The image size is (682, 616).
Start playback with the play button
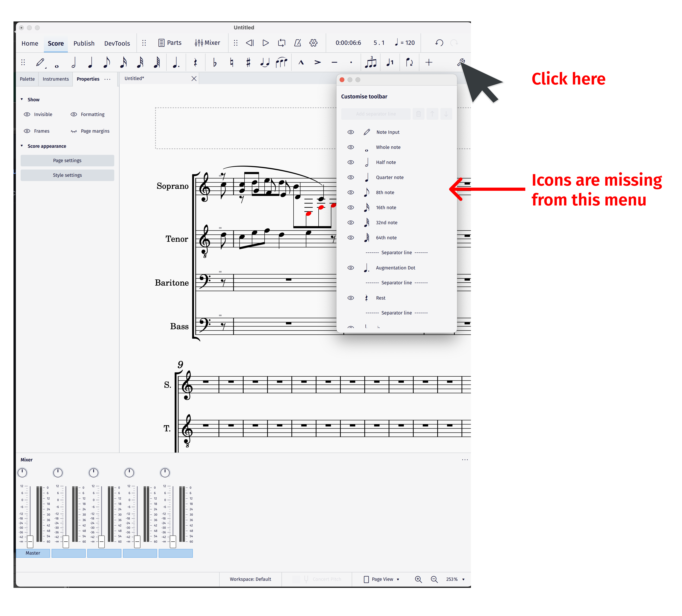pyautogui.click(x=266, y=43)
